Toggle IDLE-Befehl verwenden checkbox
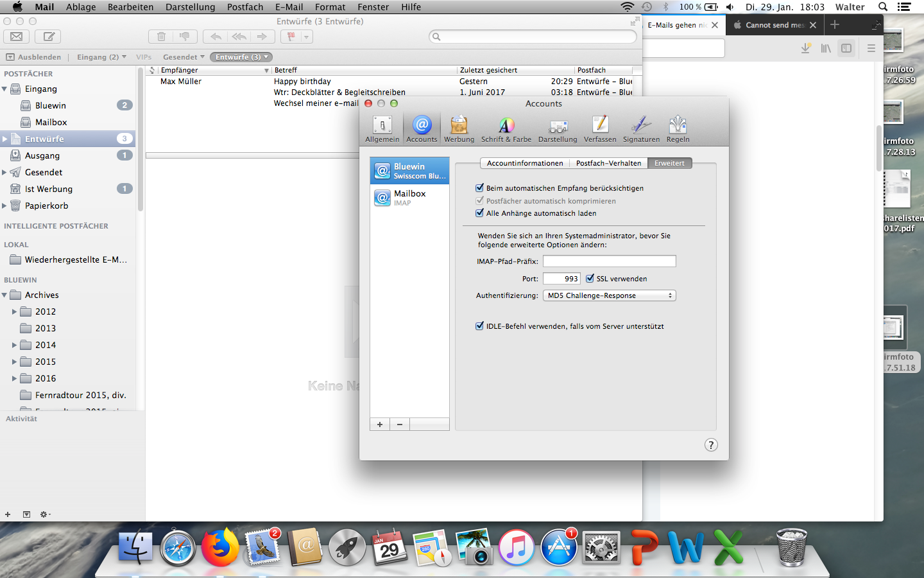This screenshot has height=578, width=924. click(479, 326)
